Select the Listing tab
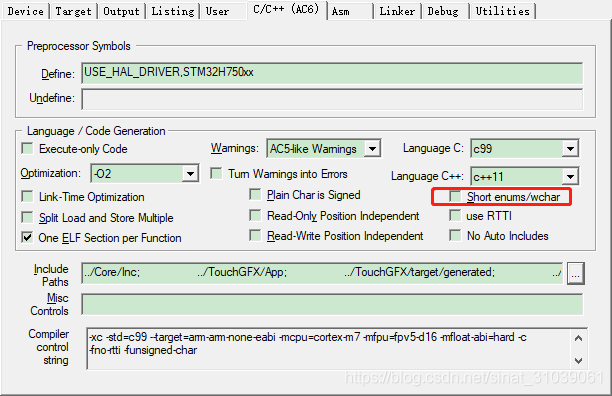612x396 pixels. click(x=173, y=11)
